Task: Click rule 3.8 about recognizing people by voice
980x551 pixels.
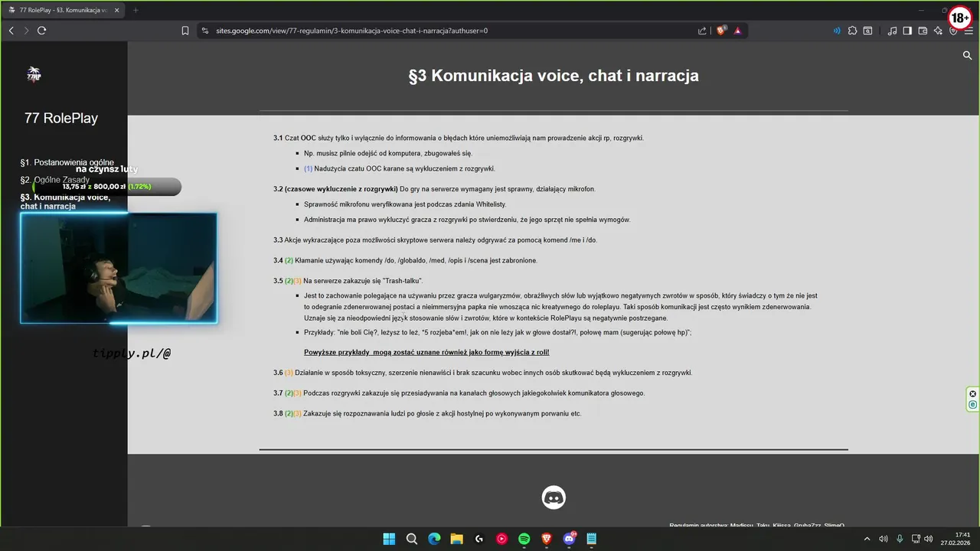Action: click(427, 413)
